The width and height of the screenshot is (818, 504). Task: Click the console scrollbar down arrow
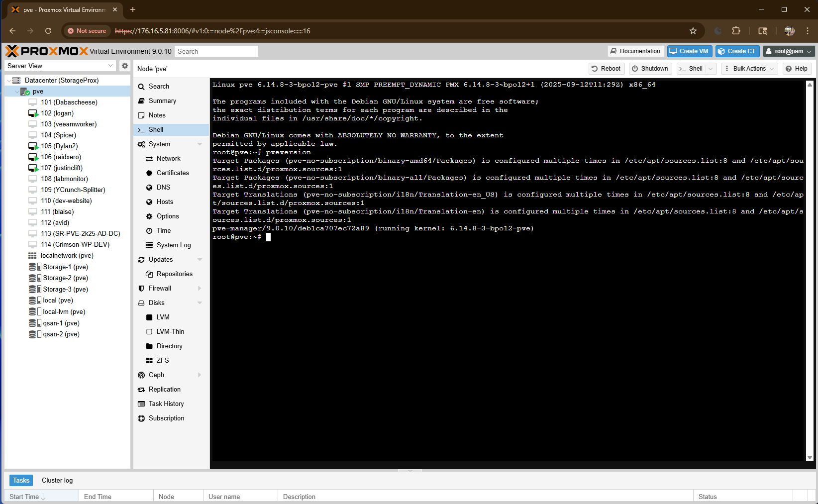[x=810, y=457]
